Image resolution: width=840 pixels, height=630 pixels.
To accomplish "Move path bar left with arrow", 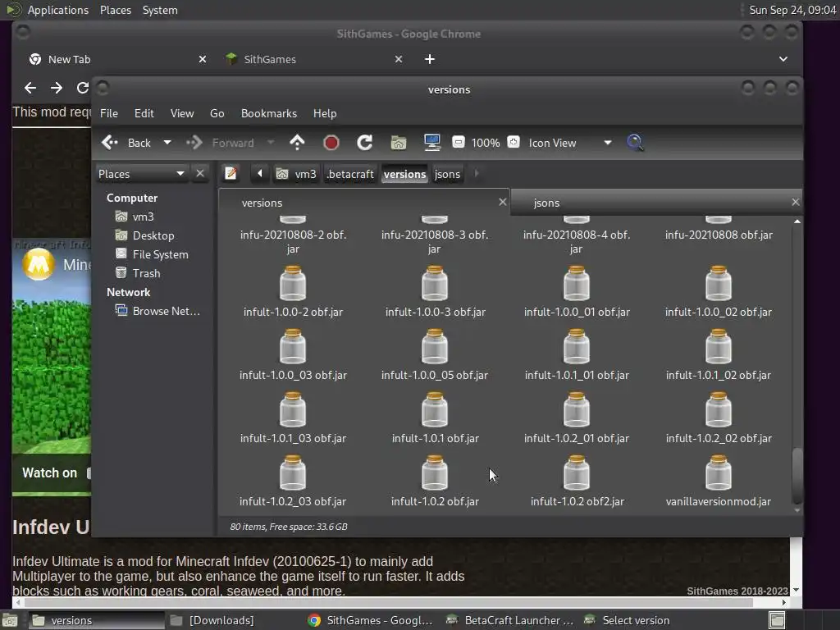I will point(260,174).
